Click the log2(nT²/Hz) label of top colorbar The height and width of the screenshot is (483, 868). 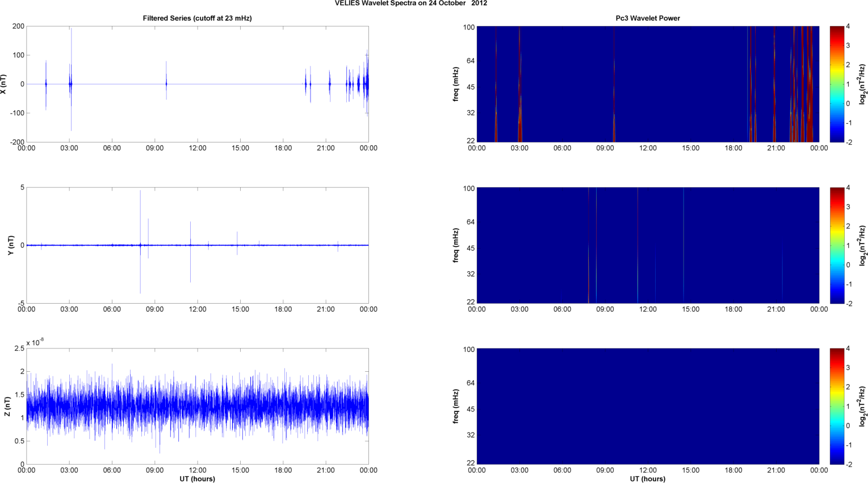[863, 84]
